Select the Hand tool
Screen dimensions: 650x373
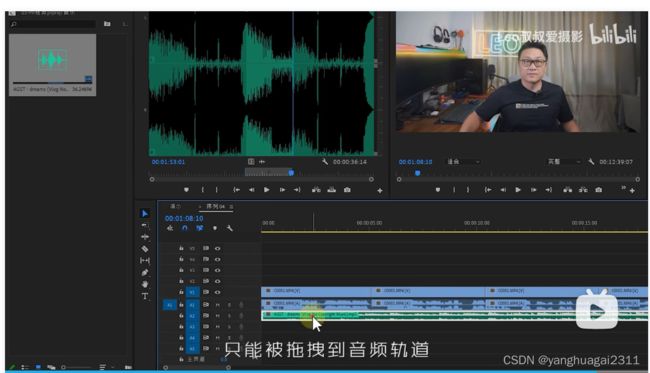(145, 284)
